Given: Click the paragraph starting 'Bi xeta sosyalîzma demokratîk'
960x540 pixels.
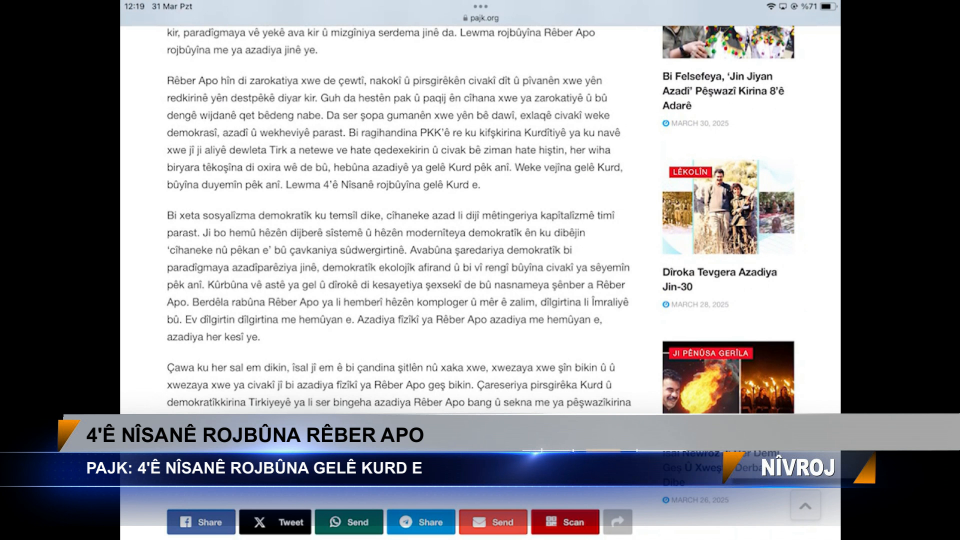Looking at the screenshot, I should pos(398,276).
